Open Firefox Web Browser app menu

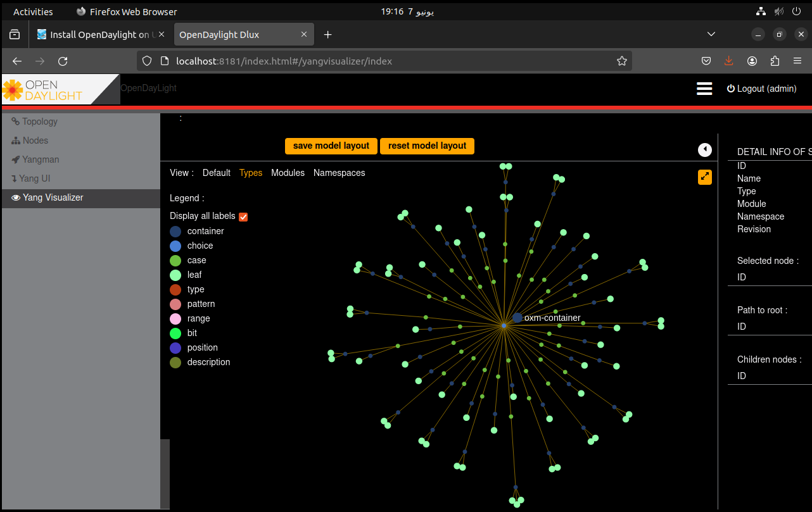[127, 11]
